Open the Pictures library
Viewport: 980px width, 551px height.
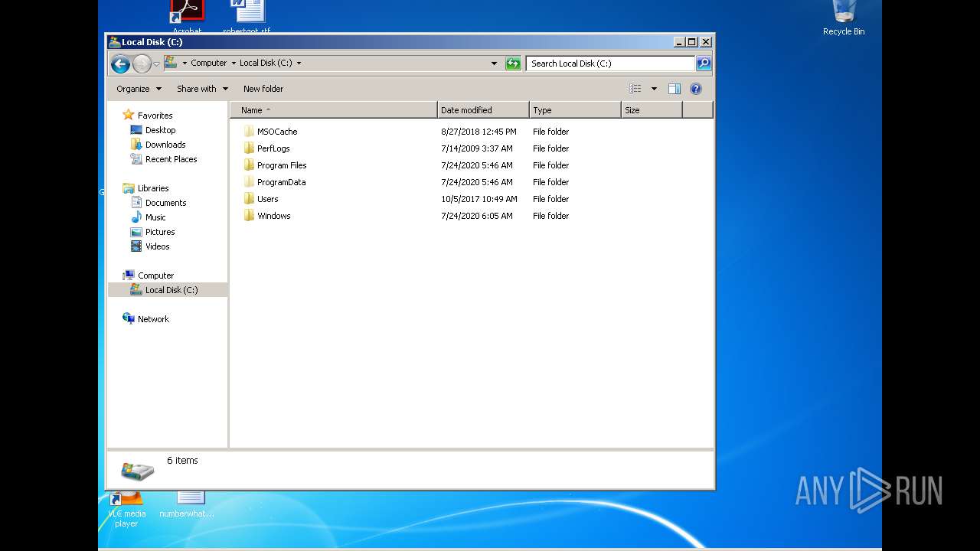pos(160,232)
